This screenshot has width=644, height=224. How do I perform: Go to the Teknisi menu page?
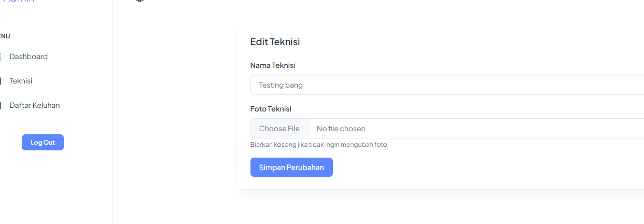21,81
